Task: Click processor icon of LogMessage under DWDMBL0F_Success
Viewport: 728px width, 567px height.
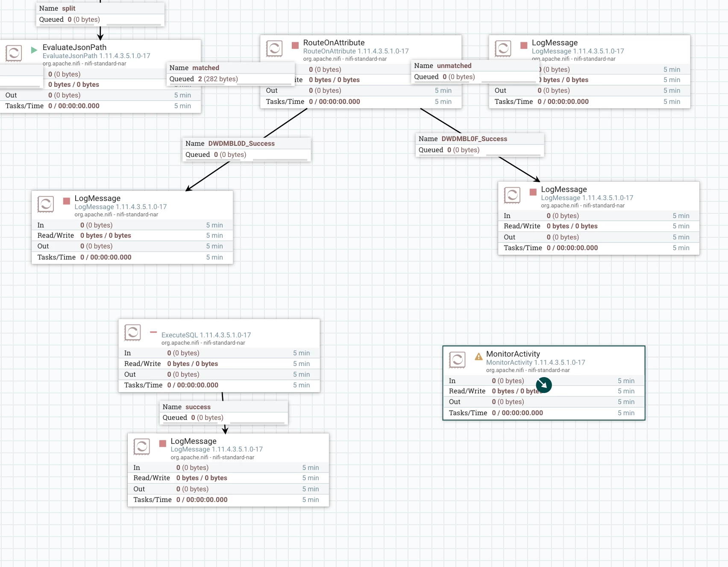Action: click(512, 195)
